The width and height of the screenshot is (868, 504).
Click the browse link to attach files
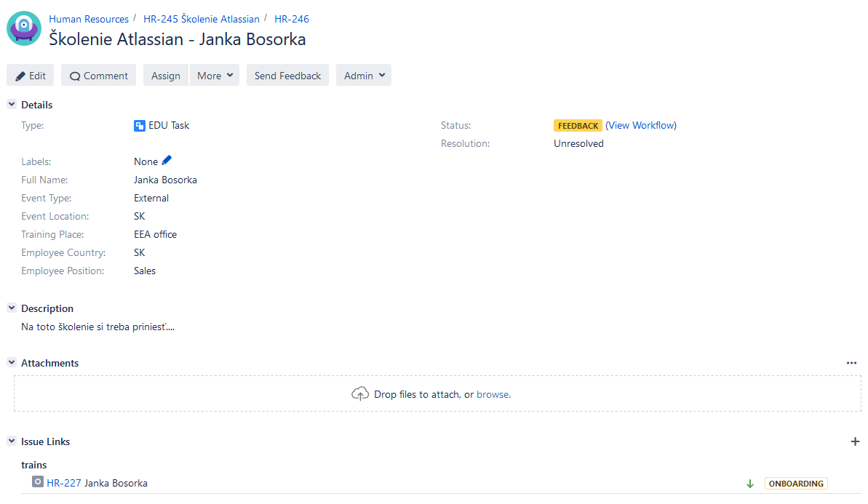[493, 394]
